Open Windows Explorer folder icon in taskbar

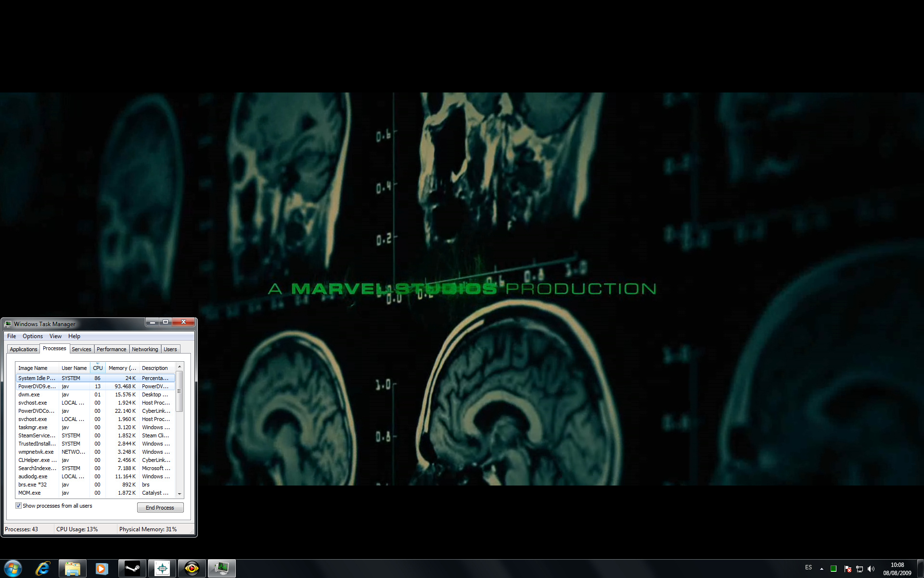tap(73, 568)
